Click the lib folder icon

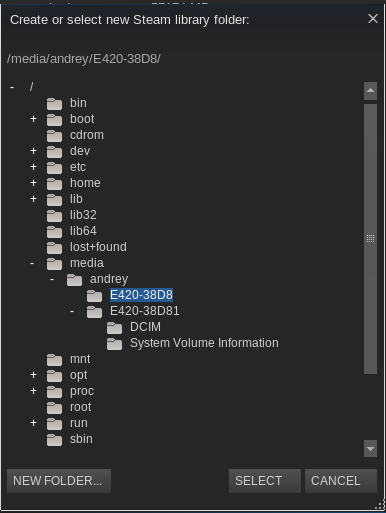click(54, 200)
